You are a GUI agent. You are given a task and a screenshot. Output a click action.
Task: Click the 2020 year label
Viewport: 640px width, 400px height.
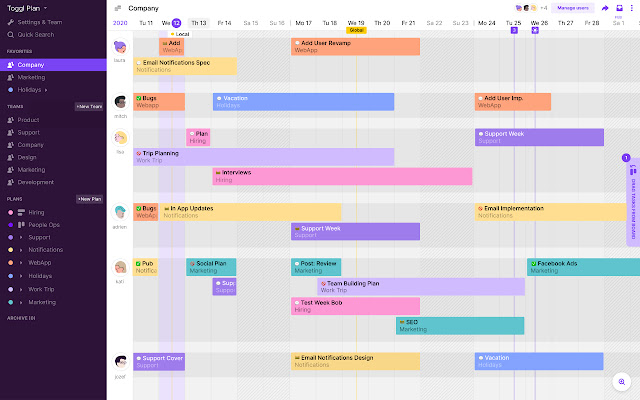pyautogui.click(x=120, y=23)
